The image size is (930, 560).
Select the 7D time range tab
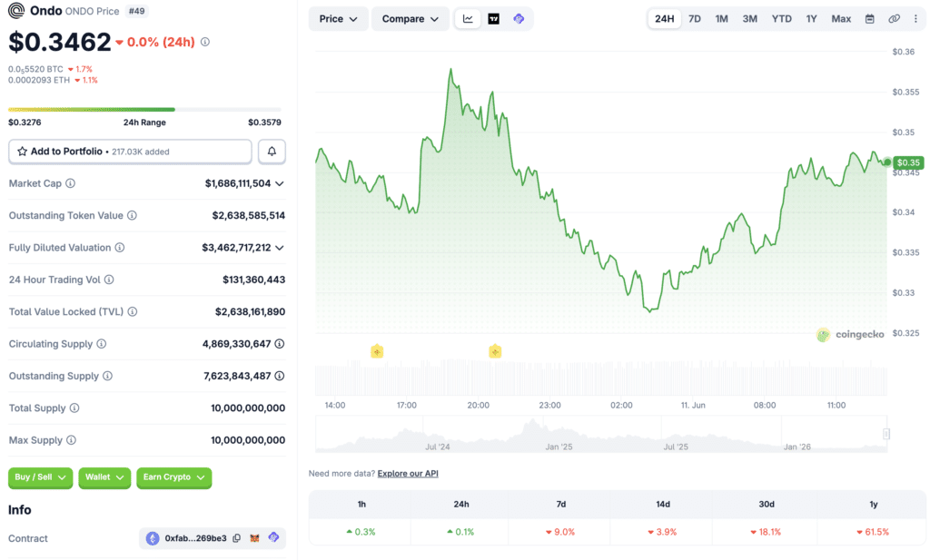695,19
